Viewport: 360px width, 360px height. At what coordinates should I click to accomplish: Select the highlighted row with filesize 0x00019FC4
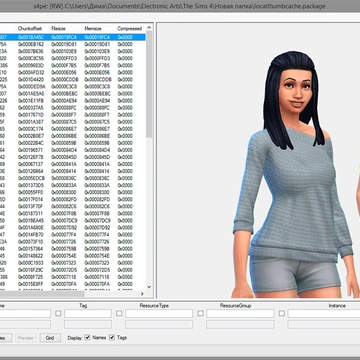[x=73, y=37]
